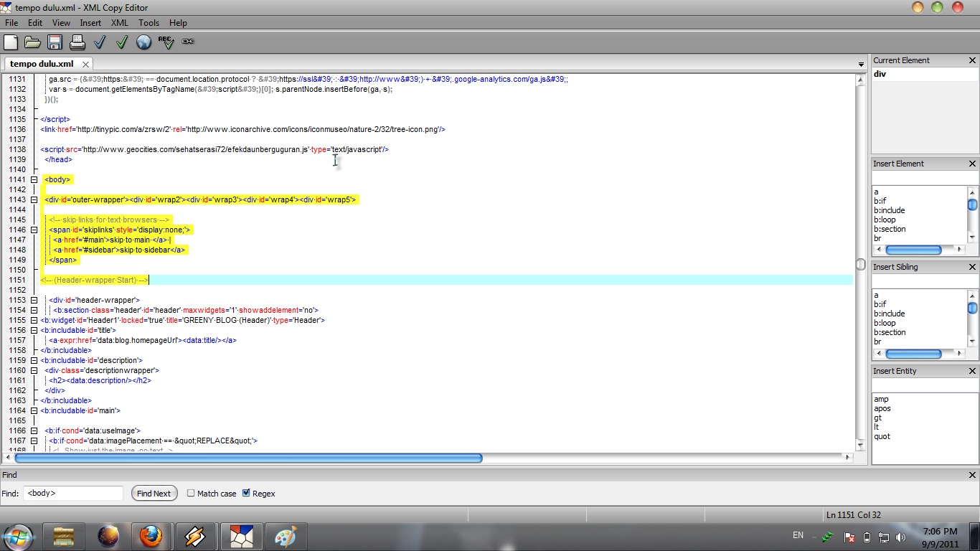The image size is (980, 551).
Task: Close the Find bar
Action: pos(972,475)
